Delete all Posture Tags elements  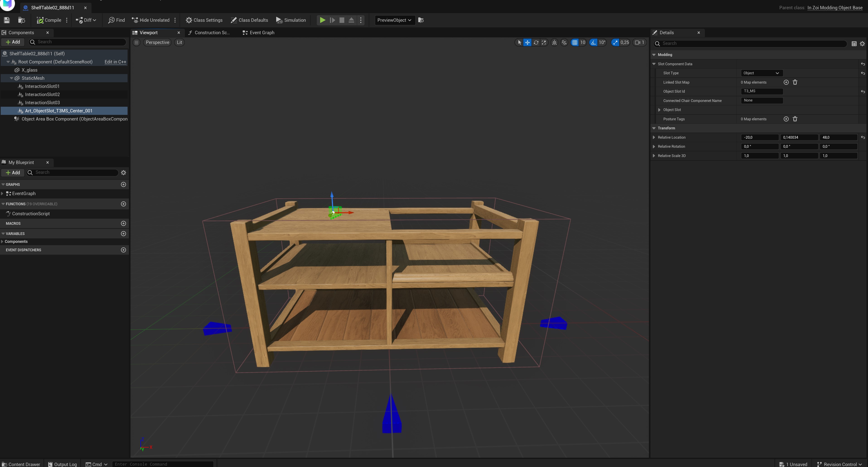click(x=795, y=119)
